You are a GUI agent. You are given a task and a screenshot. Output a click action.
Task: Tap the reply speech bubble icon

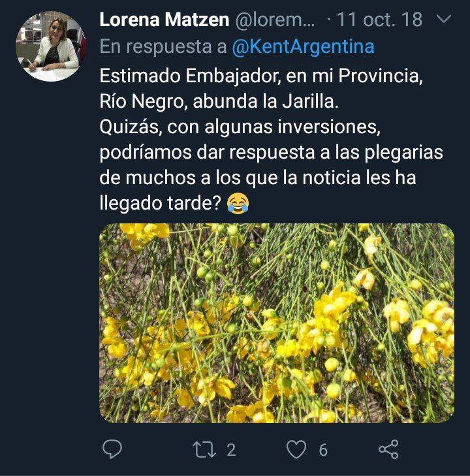pyautogui.click(x=112, y=449)
